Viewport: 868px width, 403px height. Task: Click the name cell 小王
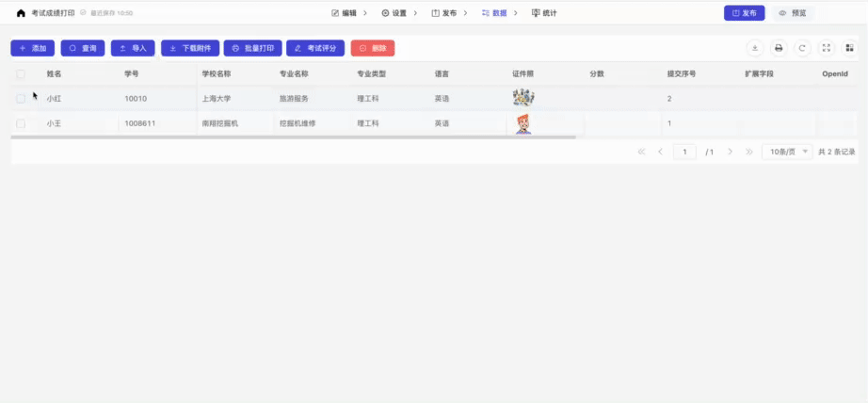pos(54,123)
